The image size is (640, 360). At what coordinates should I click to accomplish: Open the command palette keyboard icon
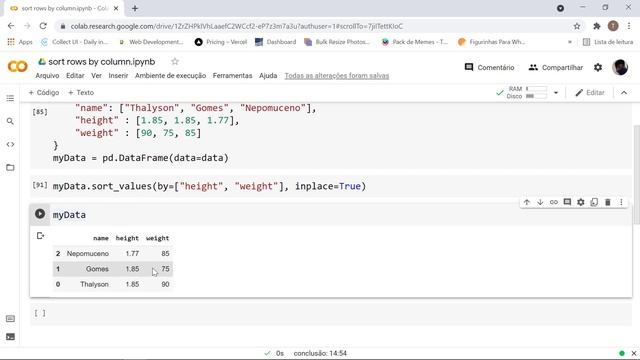[10, 318]
